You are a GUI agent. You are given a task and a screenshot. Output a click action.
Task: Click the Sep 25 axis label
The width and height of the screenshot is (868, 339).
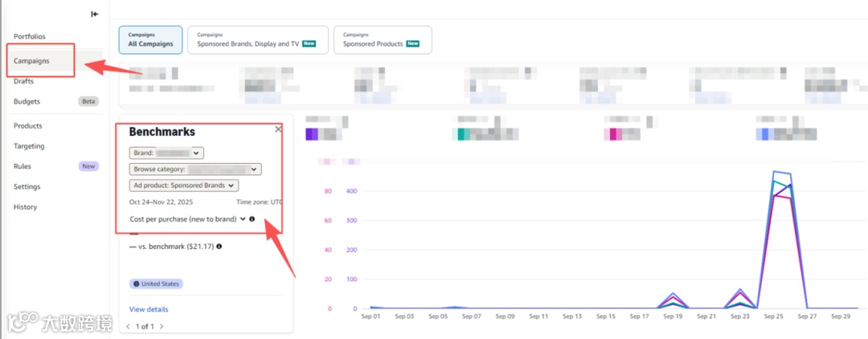click(773, 317)
